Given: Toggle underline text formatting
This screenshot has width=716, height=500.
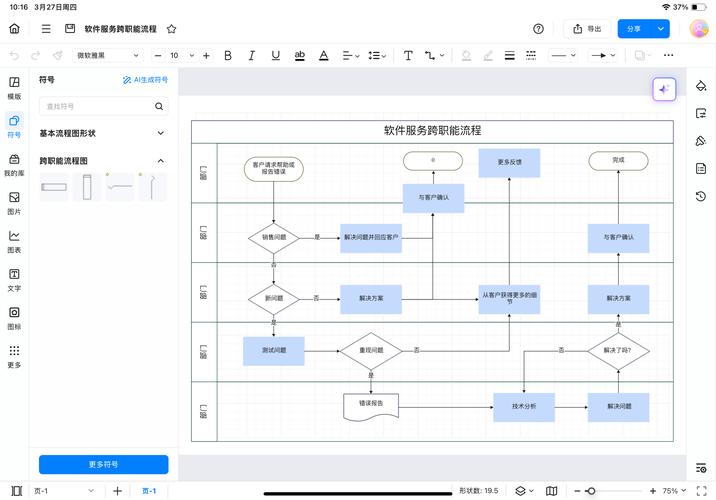Looking at the screenshot, I should 275,56.
